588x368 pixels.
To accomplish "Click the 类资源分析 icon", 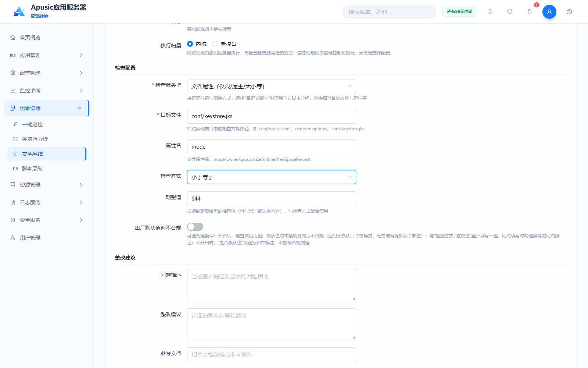I will [15, 139].
